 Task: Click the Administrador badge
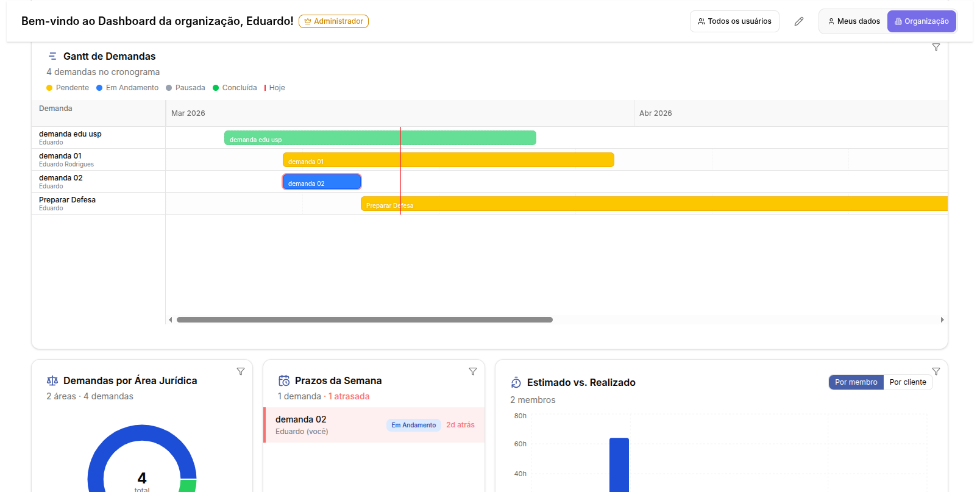tap(333, 21)
